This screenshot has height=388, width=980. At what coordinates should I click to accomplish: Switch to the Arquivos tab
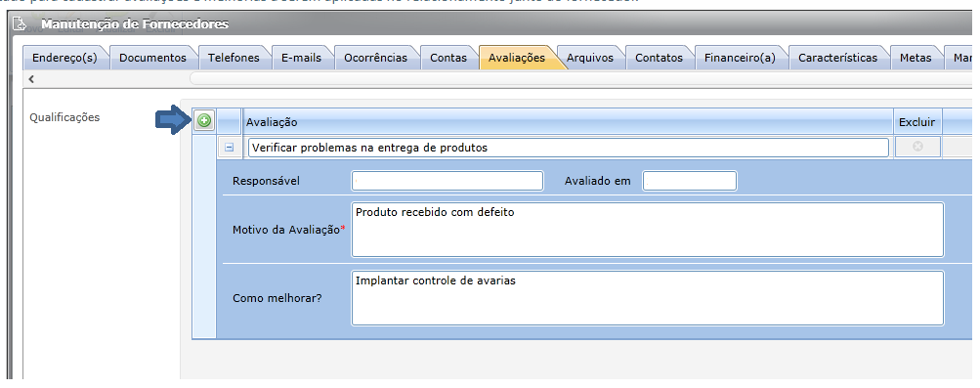[x=590, y=58]
